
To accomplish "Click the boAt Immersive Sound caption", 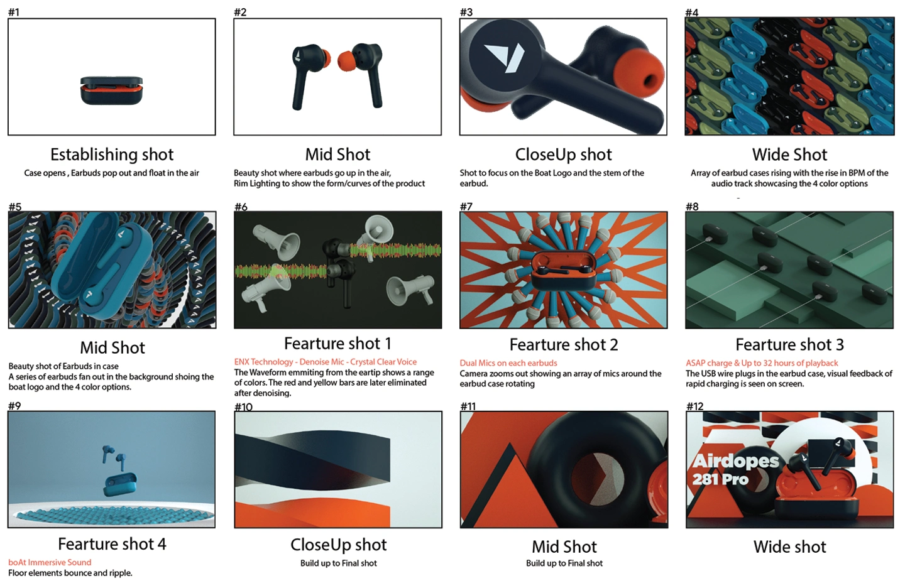I will [x=50, y=562].
